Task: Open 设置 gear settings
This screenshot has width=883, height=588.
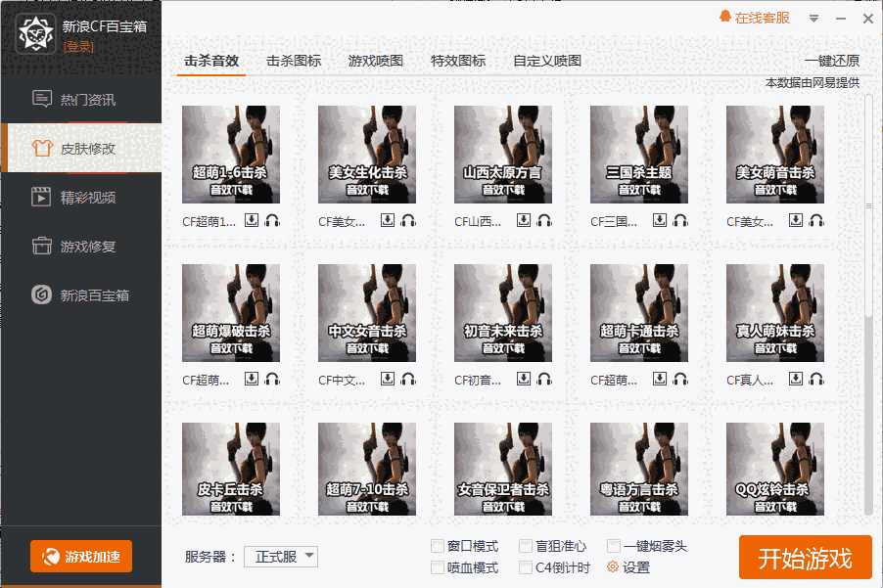Action: 628,567
